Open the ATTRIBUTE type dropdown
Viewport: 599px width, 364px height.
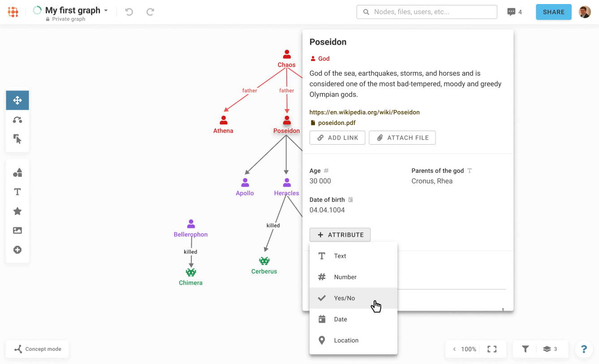(340, 235)
